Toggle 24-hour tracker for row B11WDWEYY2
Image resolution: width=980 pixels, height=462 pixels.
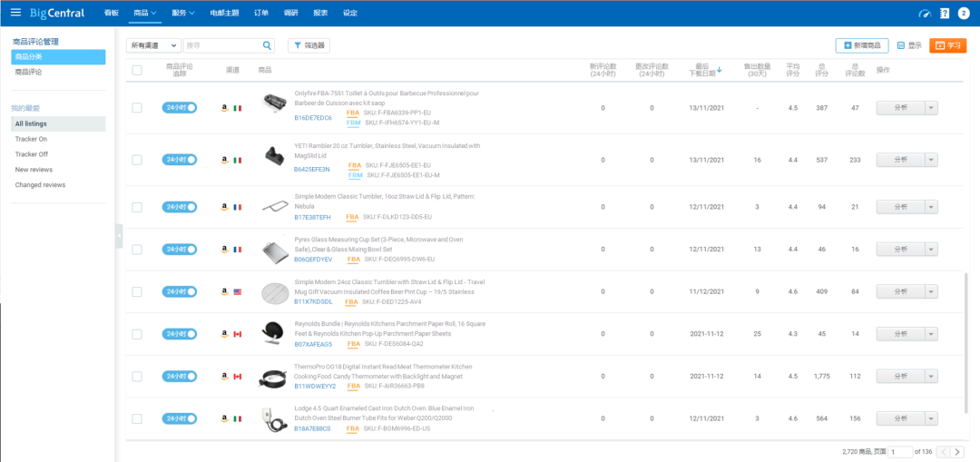180,377
